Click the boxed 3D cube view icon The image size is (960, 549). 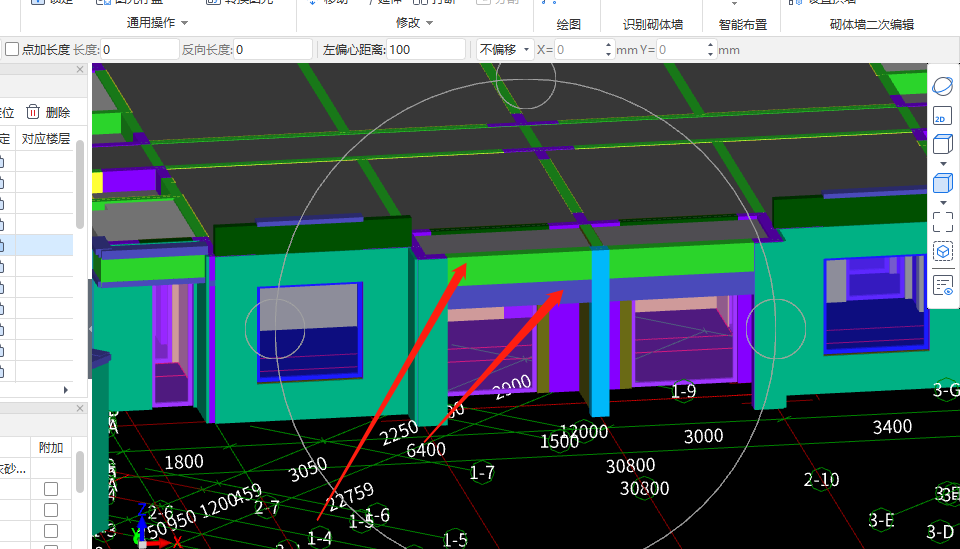point(942,252)
